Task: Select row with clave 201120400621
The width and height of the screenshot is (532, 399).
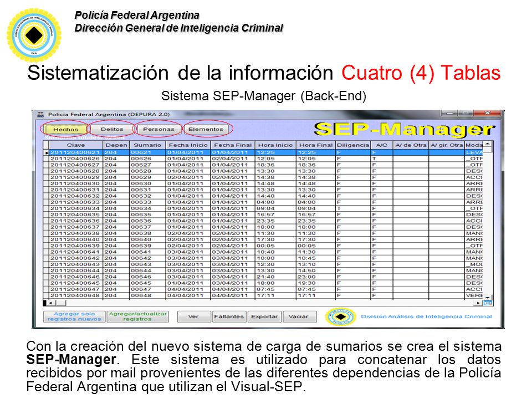Action: pos(263,152)
